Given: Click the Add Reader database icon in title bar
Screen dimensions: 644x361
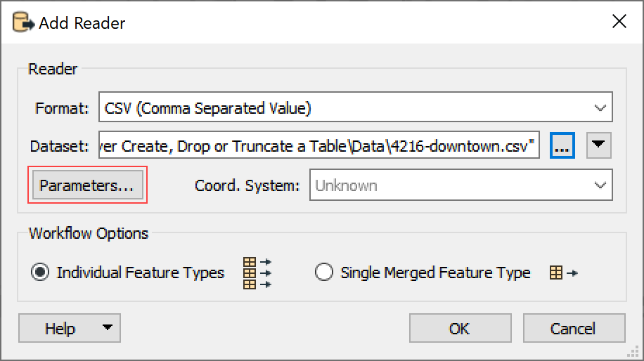Looking at the screenshot, I should [x=23, y=22].
